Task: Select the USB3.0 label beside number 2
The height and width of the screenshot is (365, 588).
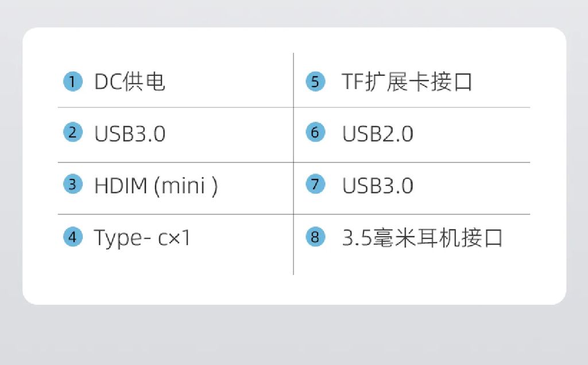Action: pos(130,134)
